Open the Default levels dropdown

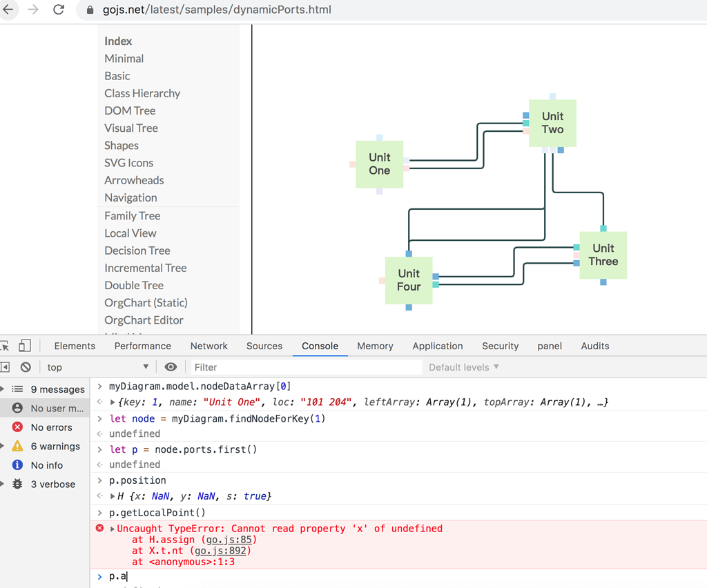point(463,367)
